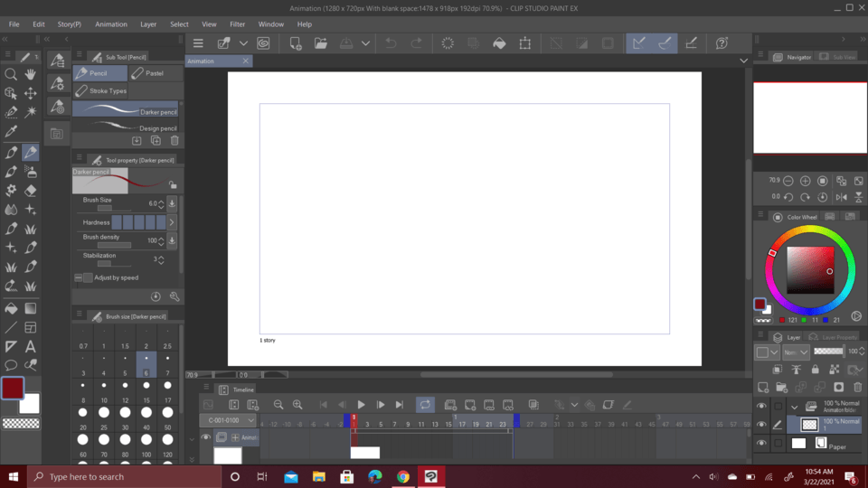
Task: Select the Eraser tool
Action: point(31,191)
